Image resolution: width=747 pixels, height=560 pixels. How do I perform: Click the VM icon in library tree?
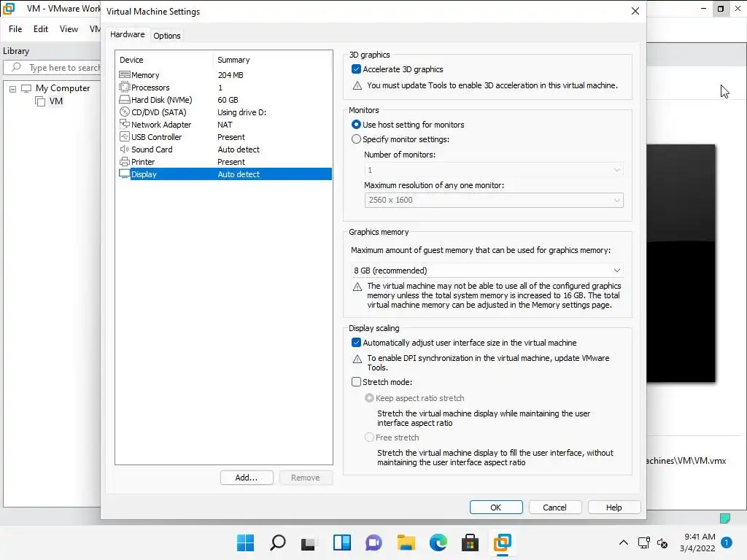click(x=40, y=101)
